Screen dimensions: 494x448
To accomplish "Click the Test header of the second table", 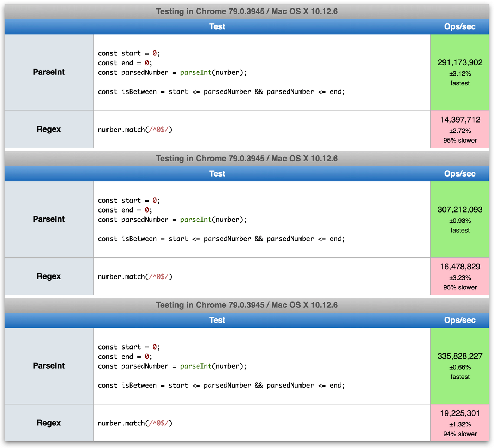I will [217, 173].
